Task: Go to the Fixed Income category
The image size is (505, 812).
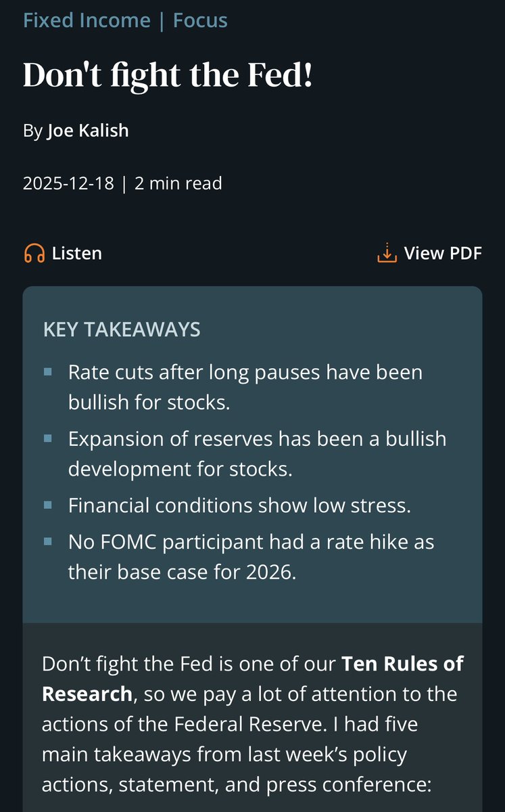Action: point(87,21)
